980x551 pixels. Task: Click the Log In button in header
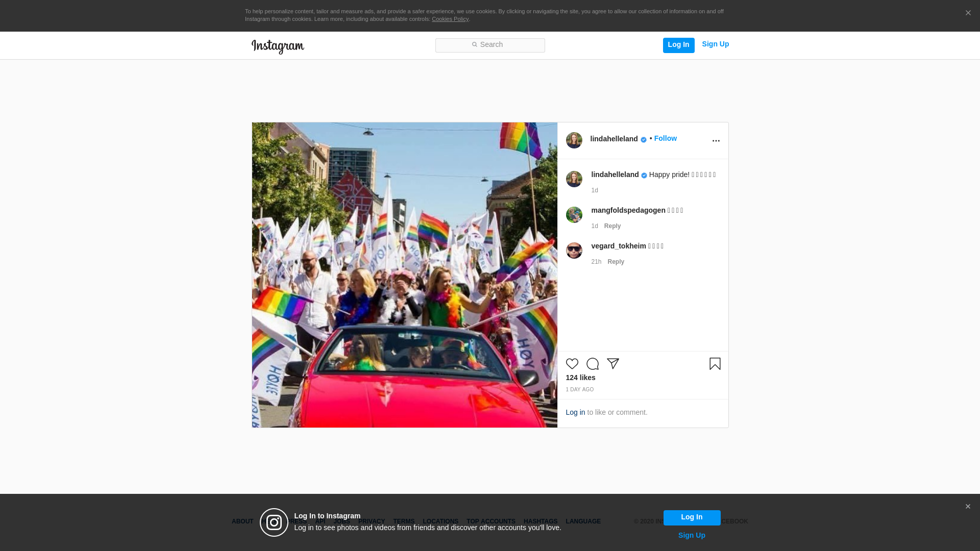(x=678, y=45)
